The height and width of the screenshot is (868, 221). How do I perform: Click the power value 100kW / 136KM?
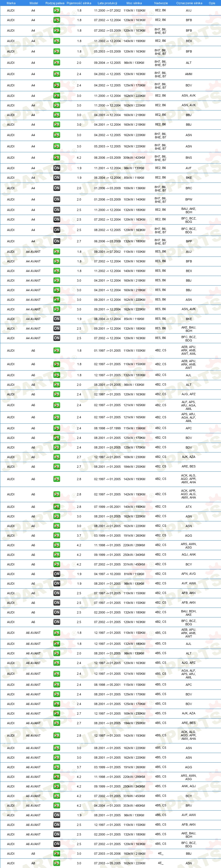[x=134, y=188]
